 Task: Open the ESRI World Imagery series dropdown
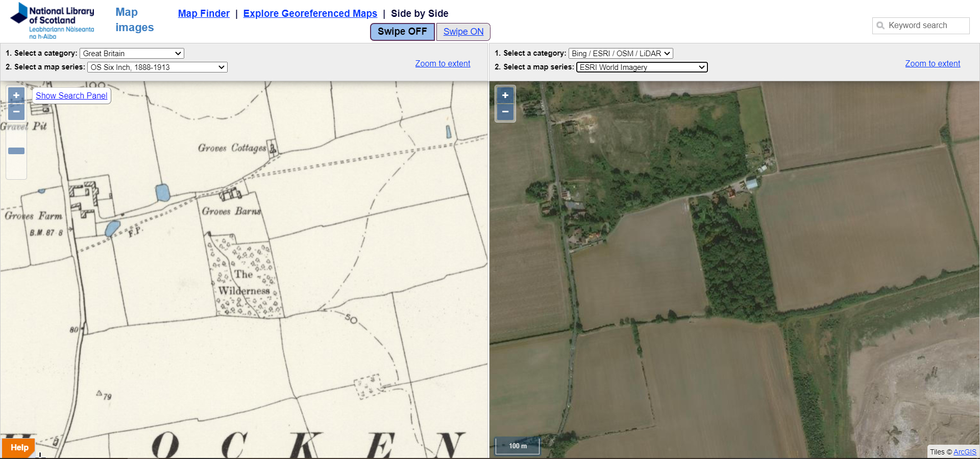pos(642,67)
